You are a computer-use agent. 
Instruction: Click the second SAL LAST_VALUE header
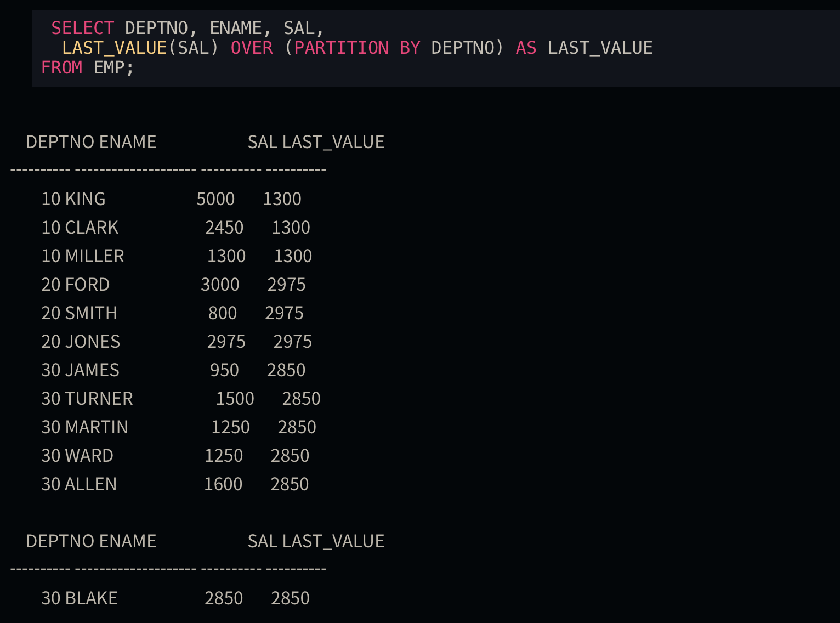tap(316, 541)
